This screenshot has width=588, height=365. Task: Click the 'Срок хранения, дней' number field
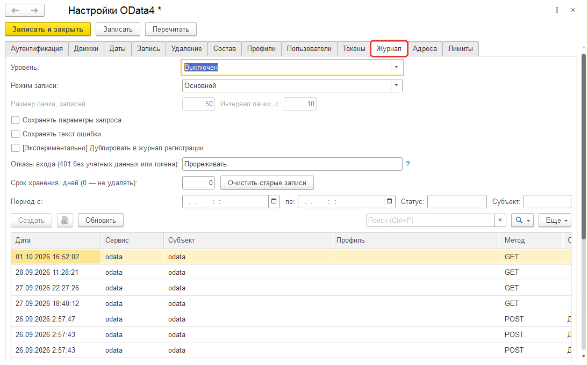tap(199, 183)
